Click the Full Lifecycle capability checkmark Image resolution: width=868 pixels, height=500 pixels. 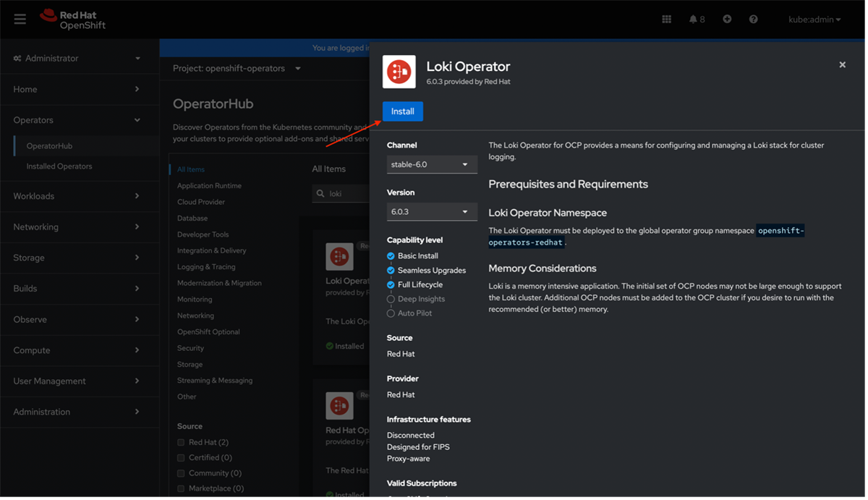391,285
